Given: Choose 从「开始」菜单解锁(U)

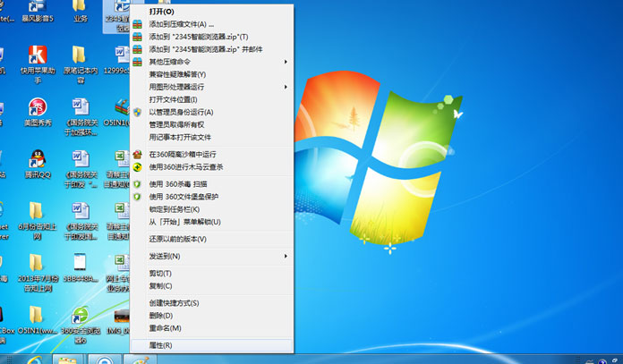Looking at the screenshot, I should pyautogui.click(x=212, y=222).
